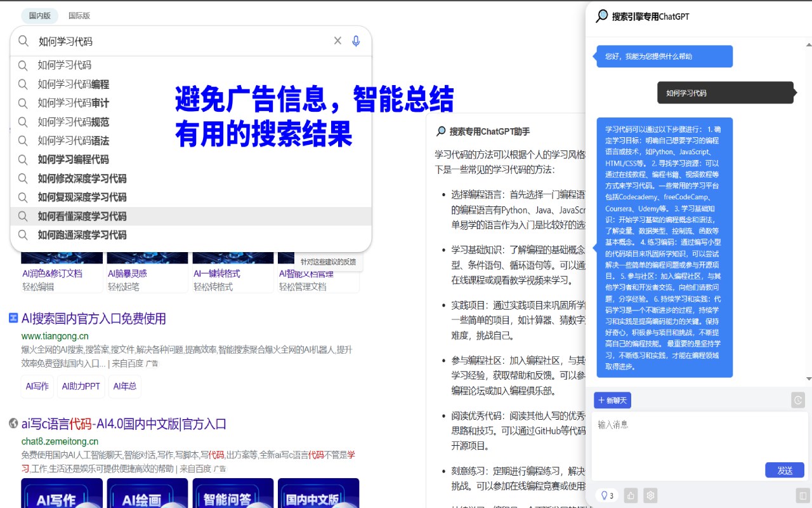
Task: Select suggestion 如何跑通深度学习代码
Action: coord(191,235)
